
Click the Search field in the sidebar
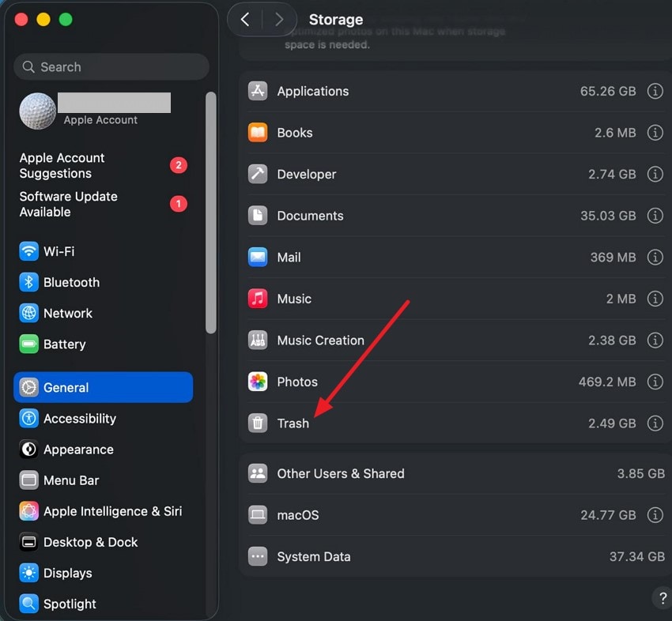[x=111, y=66]
